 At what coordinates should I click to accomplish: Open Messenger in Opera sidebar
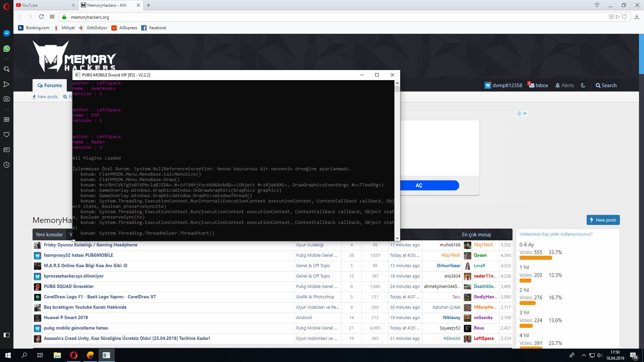(x=6, y=34)
